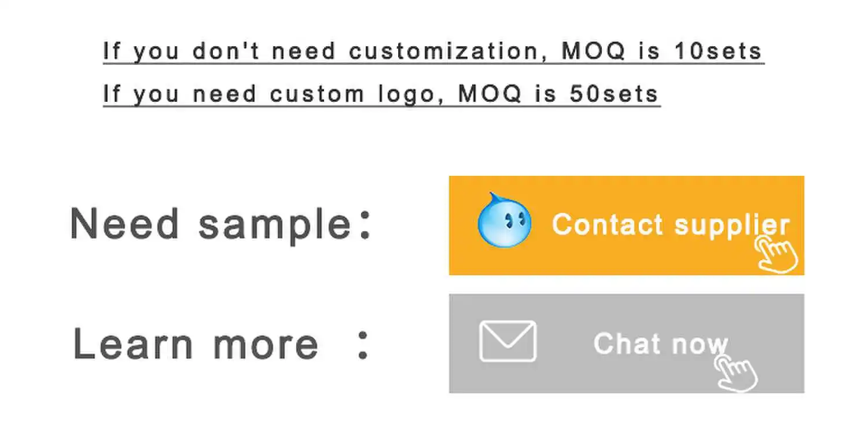Viewport: 868px width, 421px height.
Task: Click hand pointer icon on Contact supplier
Action: coord(777,254)
